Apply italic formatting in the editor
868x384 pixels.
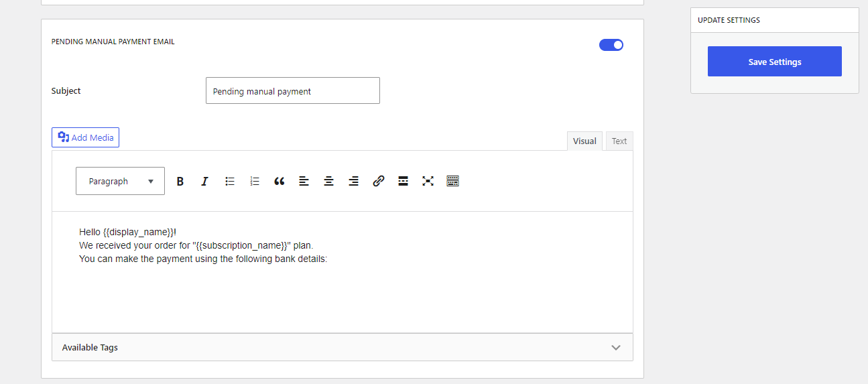204,181
